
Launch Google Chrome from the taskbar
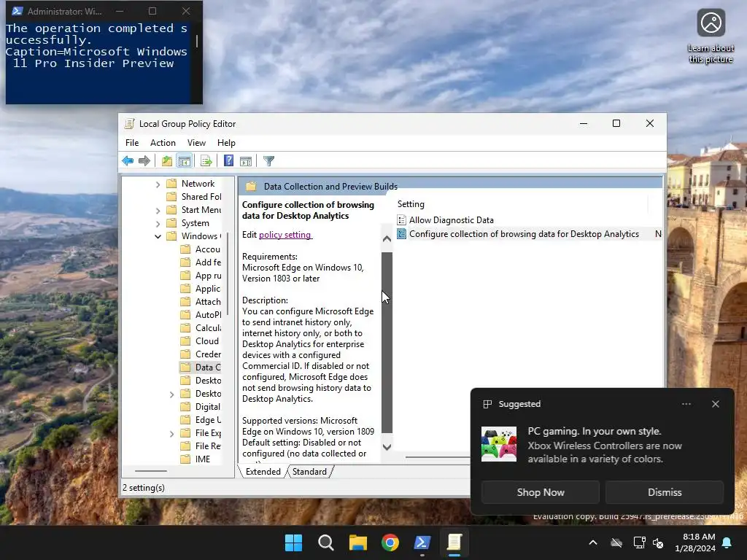390,542
